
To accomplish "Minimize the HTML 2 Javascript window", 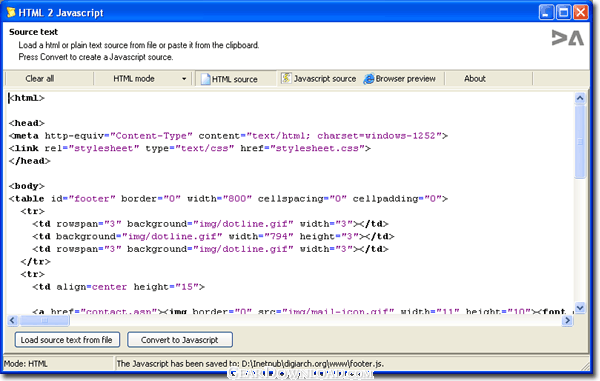I will click(x=546, y=12).
